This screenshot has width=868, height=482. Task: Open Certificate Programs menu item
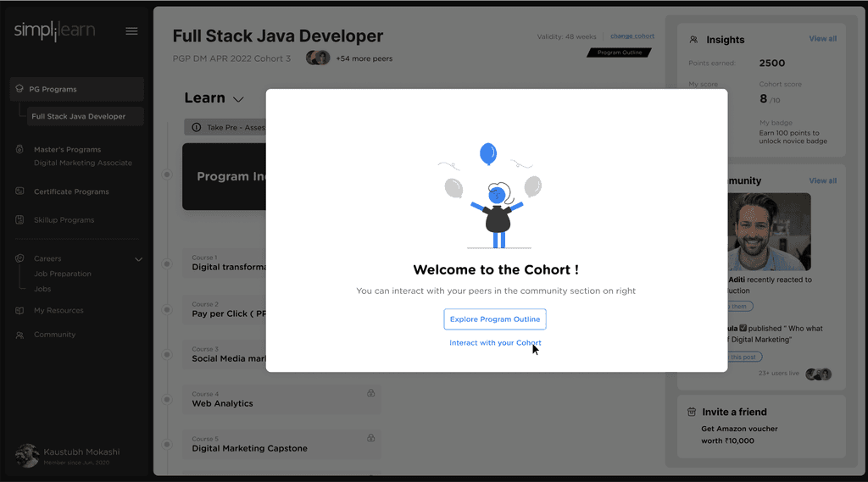(71, 191)
